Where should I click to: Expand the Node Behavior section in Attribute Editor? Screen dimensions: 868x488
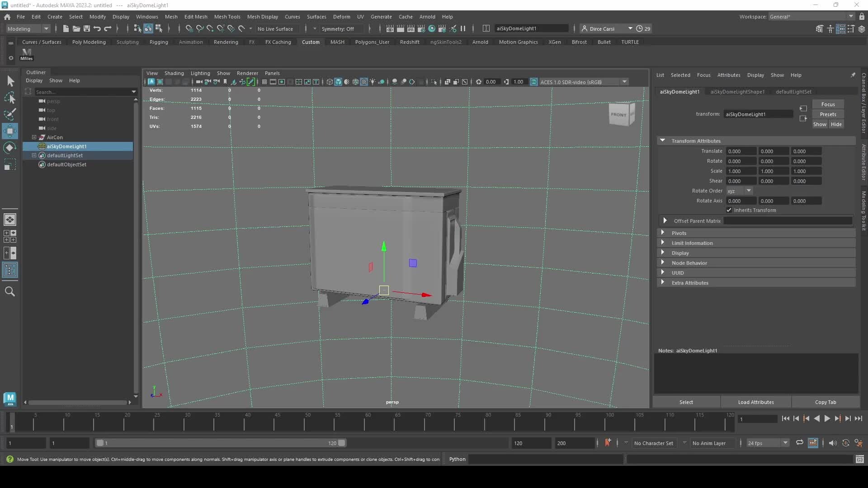(x=689, y=263)
